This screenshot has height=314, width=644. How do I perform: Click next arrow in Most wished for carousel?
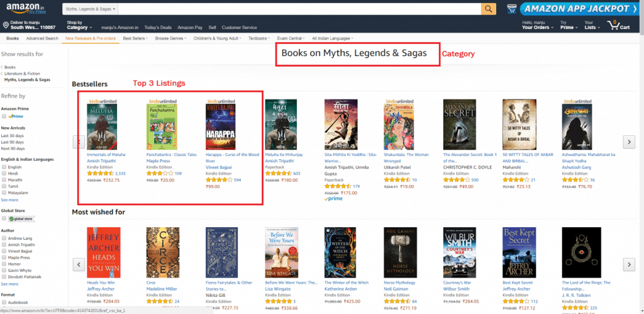coord(629,264)
